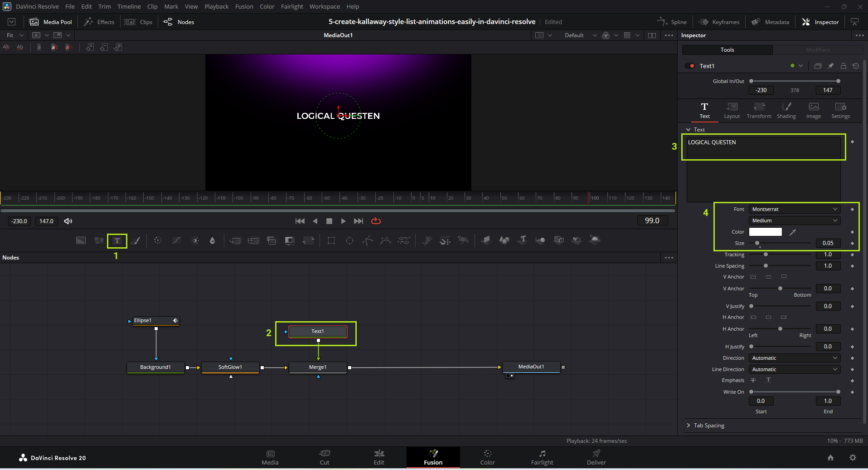Select the MediaOut1 node
Viewport: 868px width, 470px height.
click(x=531, y=367)
